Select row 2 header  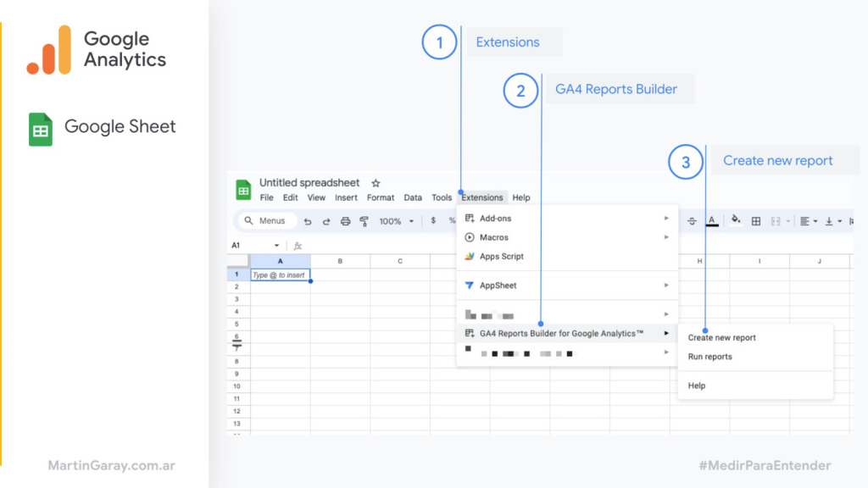[x=237, y=286]
